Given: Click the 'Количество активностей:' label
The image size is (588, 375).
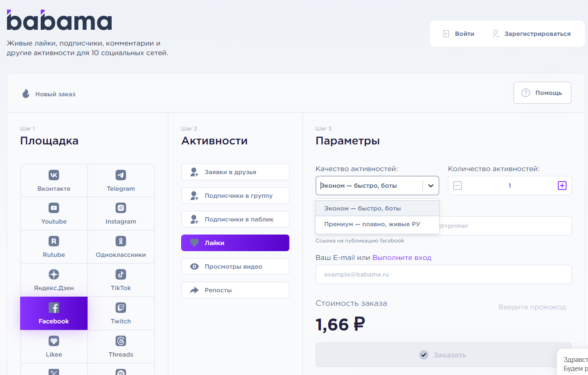Looking at the screenshot, I should [x=494, y=169].
